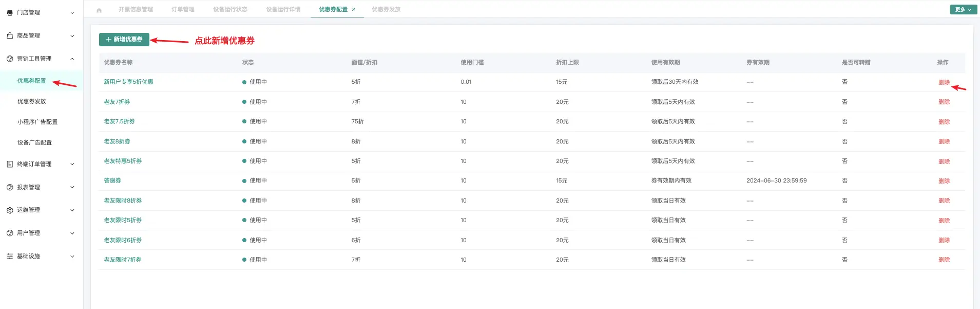Screen dimensions: 980x309
Task: Delete the 老友8折券 coupon
Action: (x=944, y=141)
